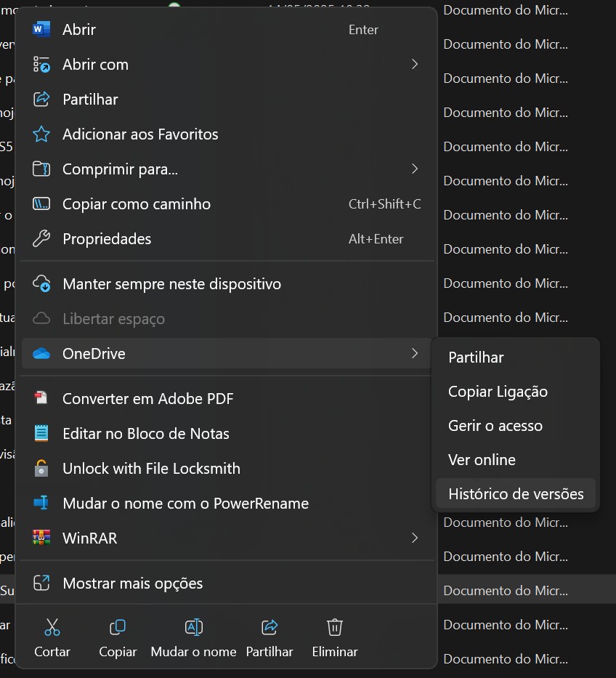Expand the Comprimir para submenu arrow
The image size is (616, 678).
415,169
